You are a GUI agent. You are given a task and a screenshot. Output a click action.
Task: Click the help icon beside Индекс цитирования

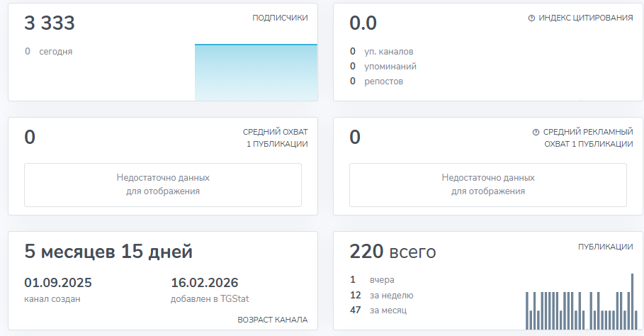(531, 18)
